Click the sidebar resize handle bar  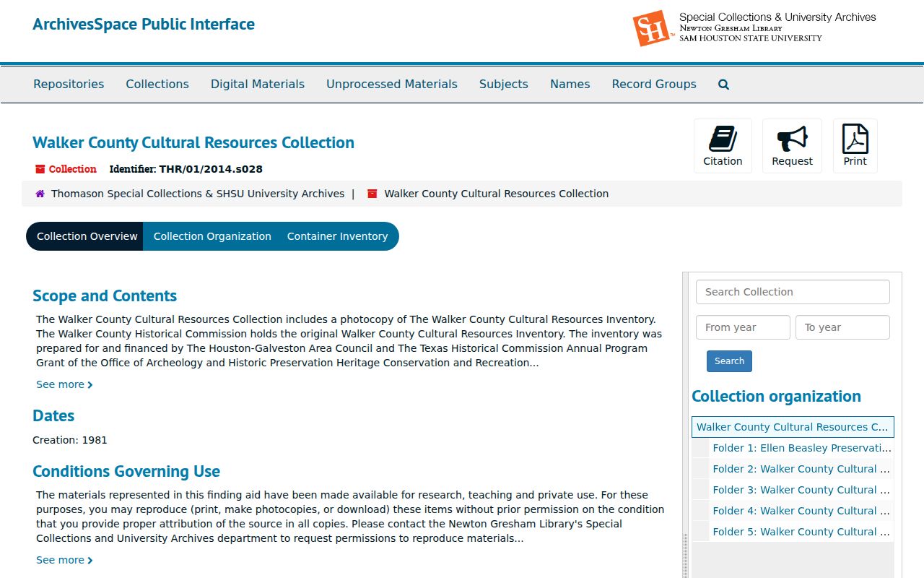685,425
